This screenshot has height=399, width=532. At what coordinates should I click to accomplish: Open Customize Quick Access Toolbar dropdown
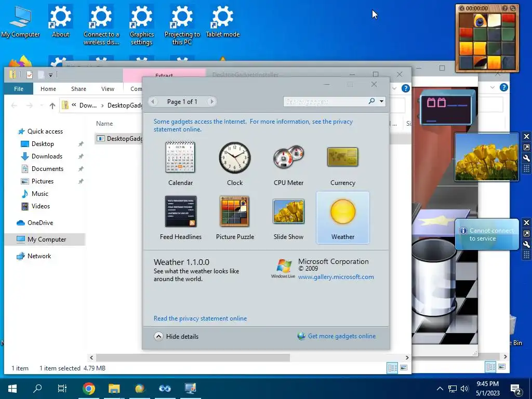pyautogui.click(x=50, y=75)
